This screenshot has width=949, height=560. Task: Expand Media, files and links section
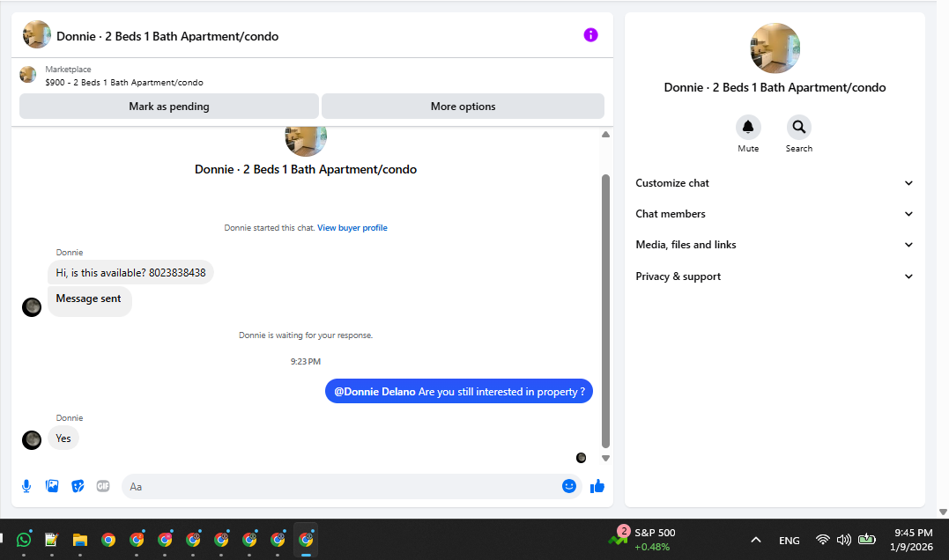775,245
